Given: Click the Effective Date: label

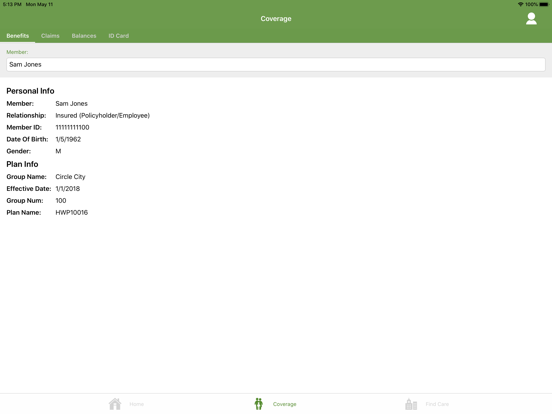Looking at the screenshot, I should tap(29, 189).
